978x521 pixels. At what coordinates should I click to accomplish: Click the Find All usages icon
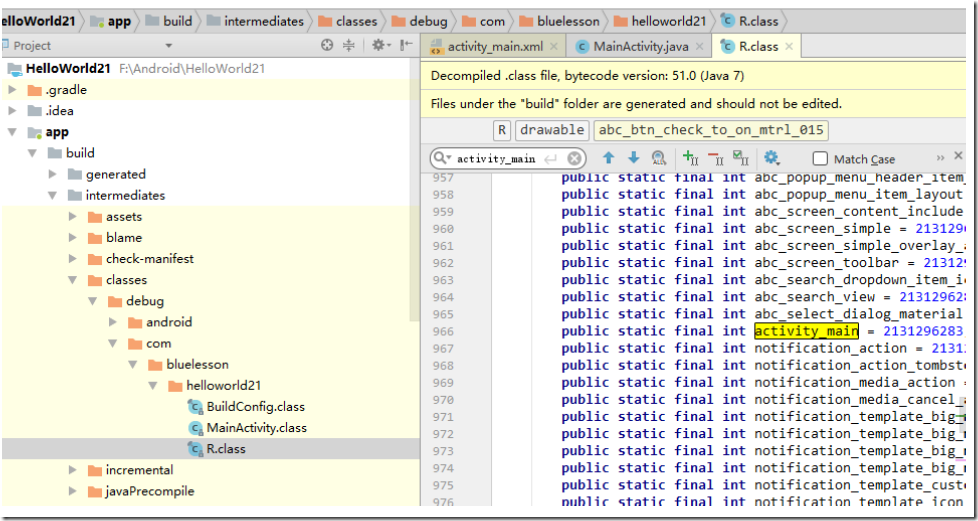pos(658,158)
